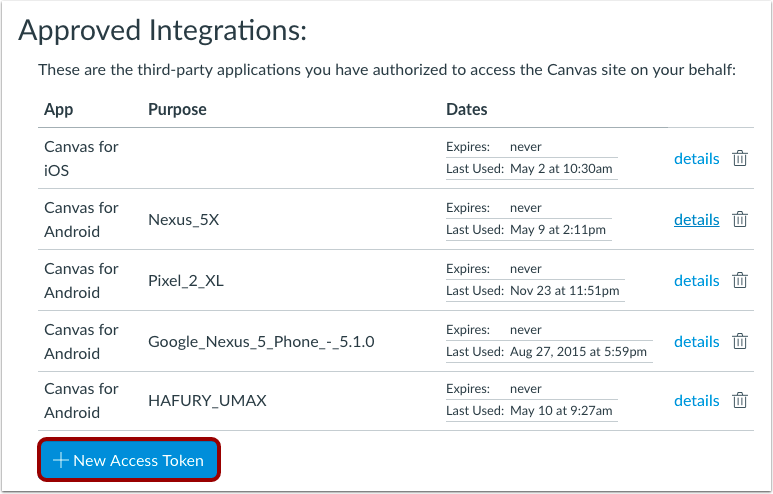
Task: Open details for Canvas for iOS
Action: pos(696,158)
